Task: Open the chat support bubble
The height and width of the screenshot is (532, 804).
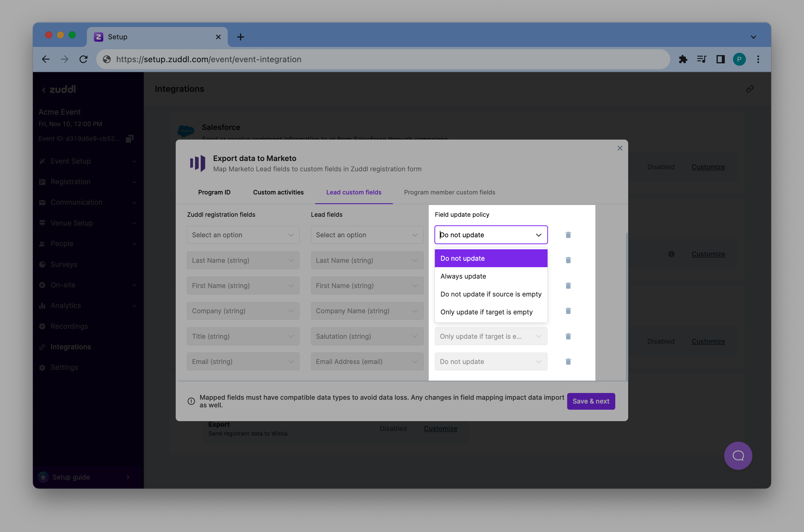Action: 738,455
